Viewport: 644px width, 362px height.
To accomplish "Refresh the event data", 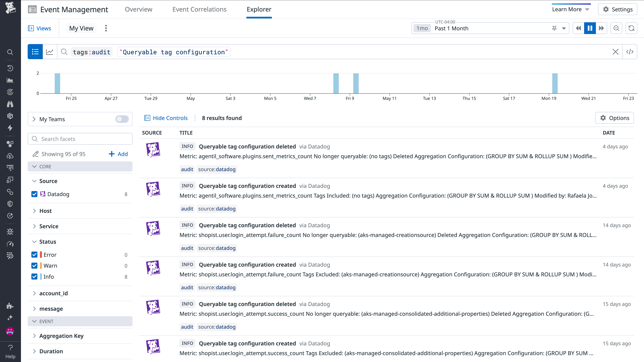I will (x=631, y=28).
